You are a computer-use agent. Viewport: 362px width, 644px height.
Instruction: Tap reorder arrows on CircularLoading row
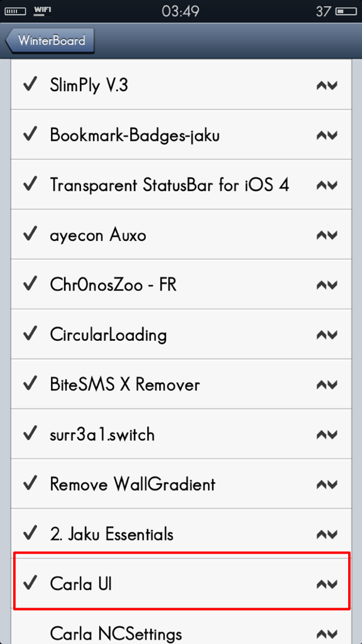[x=327, y=335]
